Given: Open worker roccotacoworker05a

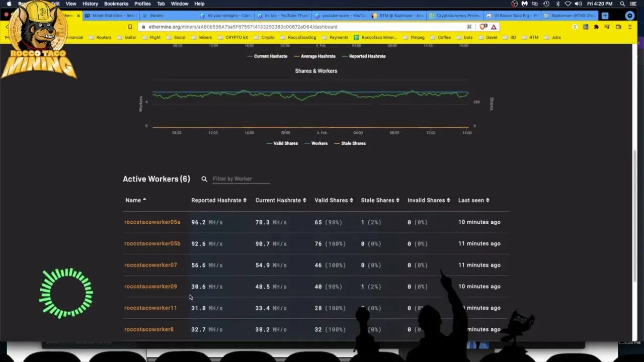Looking at the screenshot, I should [x=152, y=222].
